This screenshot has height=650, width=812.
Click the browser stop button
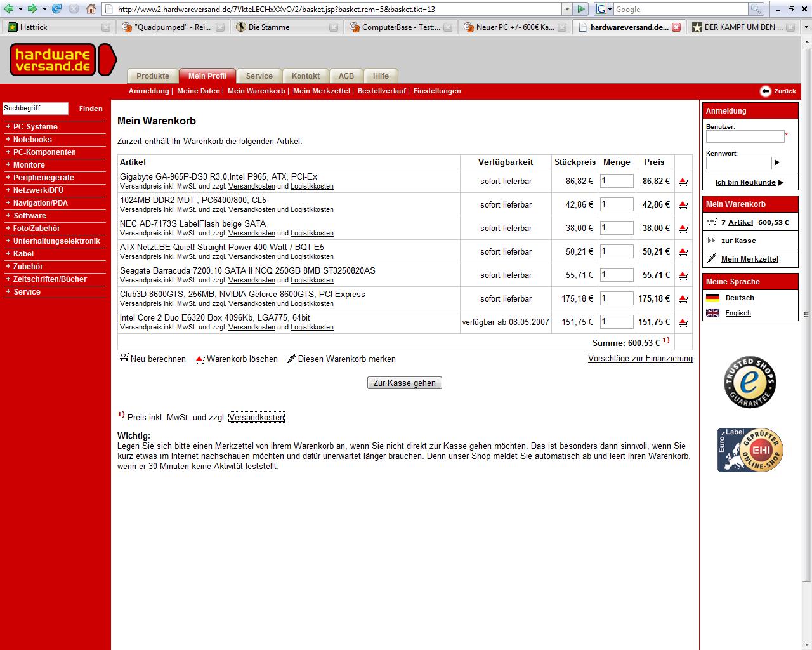(x=74, y=9)
